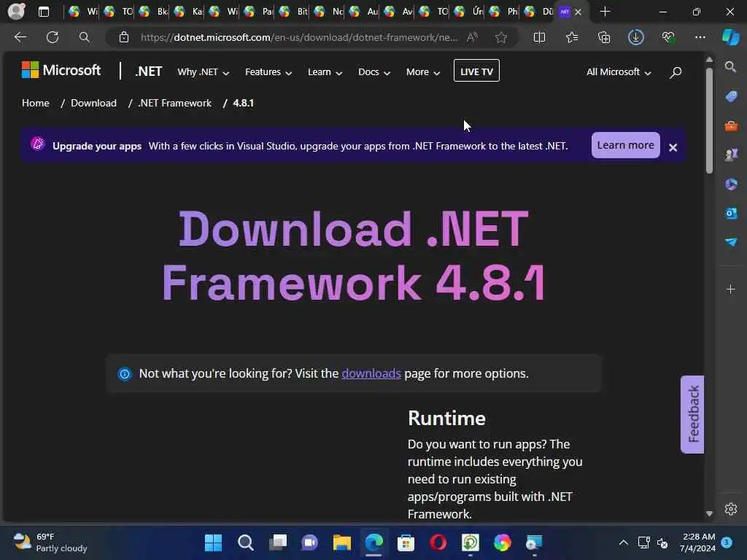The height and width of the screenshot is (560, 747).
Task: Click the LIVE TV button
Action: 476,71
